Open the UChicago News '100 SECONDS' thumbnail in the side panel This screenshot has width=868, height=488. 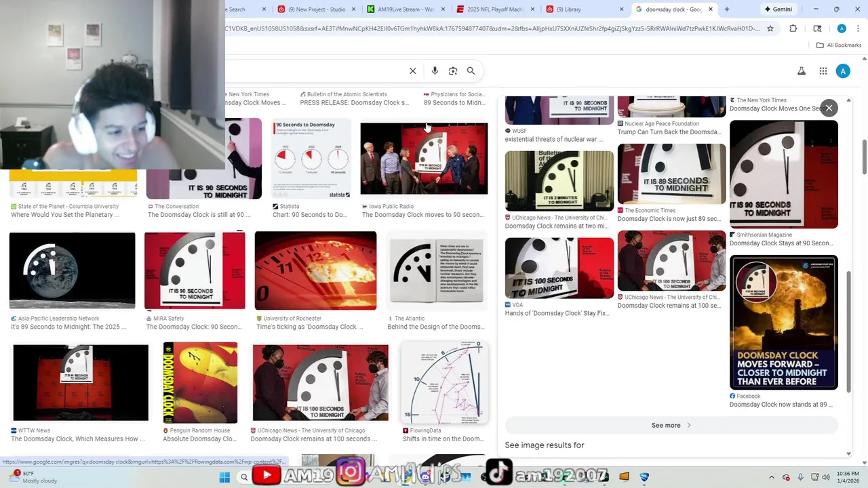pos(671,261)
